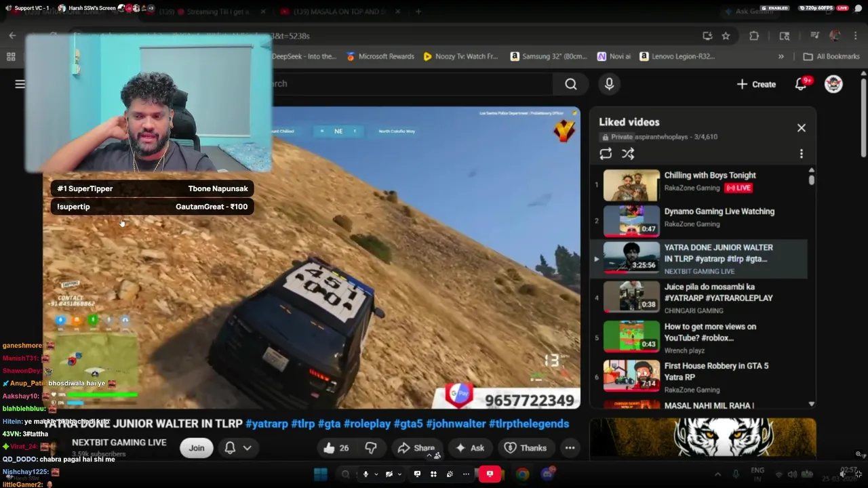The image size is (868, 488).
Task: Click the Ask button below video
Action: [x=470, y=448]
